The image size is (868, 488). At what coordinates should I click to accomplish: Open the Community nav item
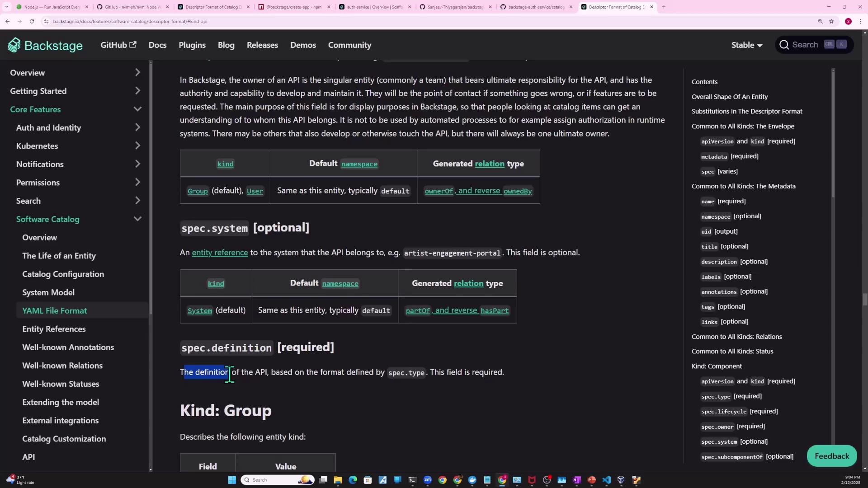point(349,45)
